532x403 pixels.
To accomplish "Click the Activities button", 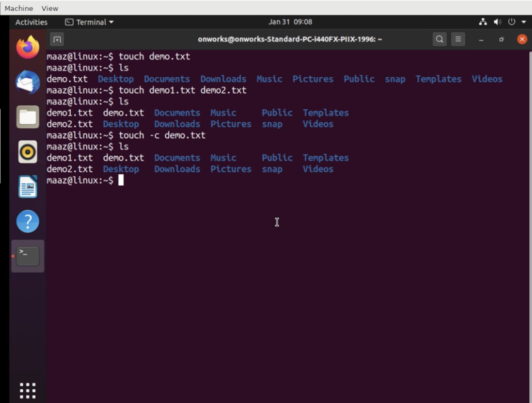I will pos(31,22).
